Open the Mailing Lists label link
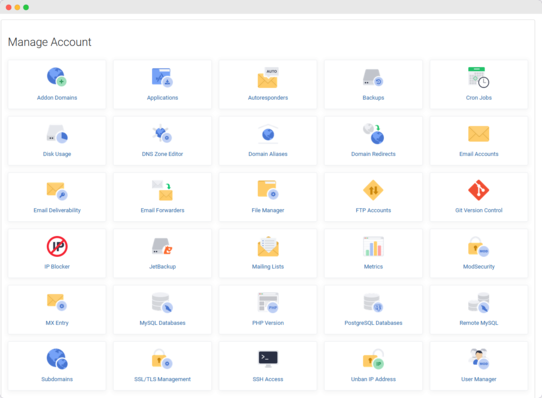542x398 pixels. click(x=268, y=267)
